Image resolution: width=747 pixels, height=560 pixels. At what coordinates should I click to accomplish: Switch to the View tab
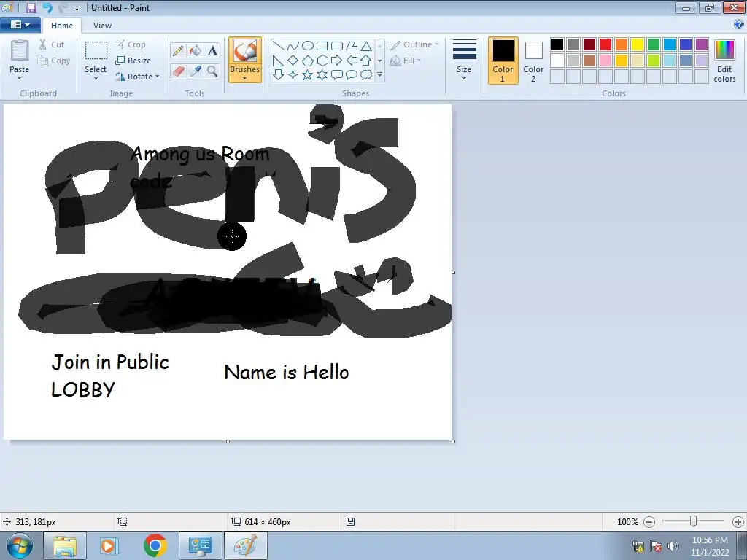coord(102,26)
